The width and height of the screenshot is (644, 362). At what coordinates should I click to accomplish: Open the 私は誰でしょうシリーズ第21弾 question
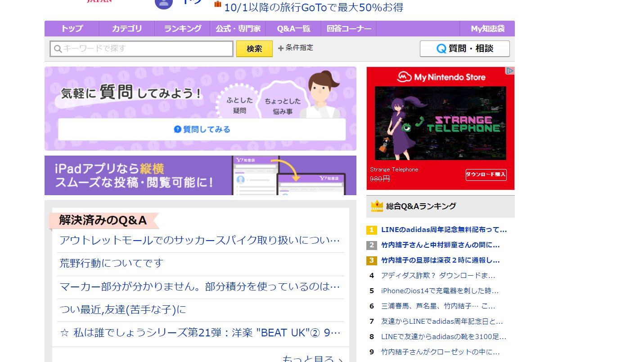tap(200, 333)
